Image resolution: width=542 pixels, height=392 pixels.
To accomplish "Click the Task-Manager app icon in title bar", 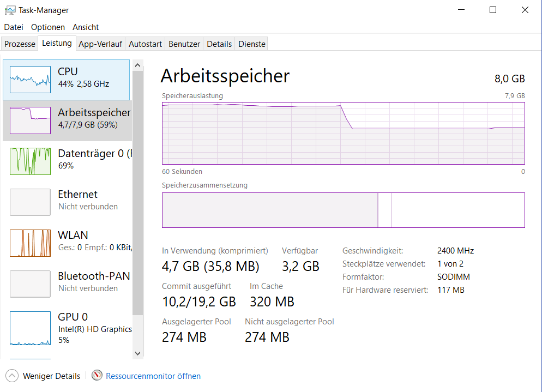I will [x=10, y=10].
